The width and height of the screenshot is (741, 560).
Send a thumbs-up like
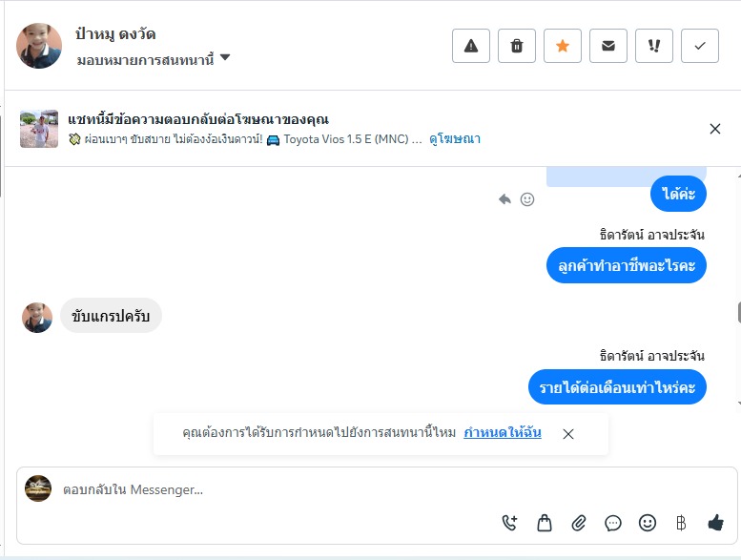pos(716,523)
